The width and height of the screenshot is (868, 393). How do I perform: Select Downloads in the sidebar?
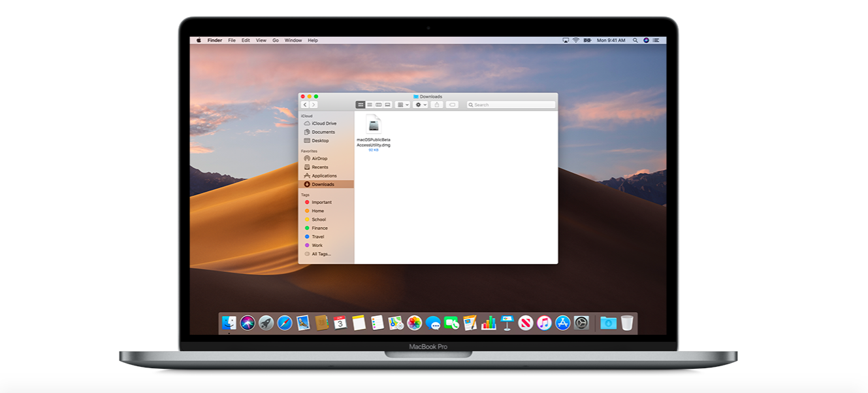(x=326, y=184)
